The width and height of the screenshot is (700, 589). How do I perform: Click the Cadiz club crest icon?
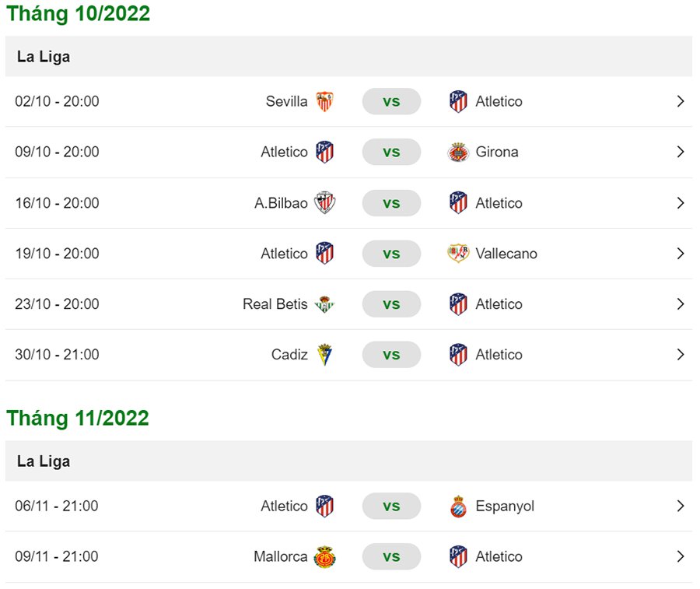tap(324, 355)
